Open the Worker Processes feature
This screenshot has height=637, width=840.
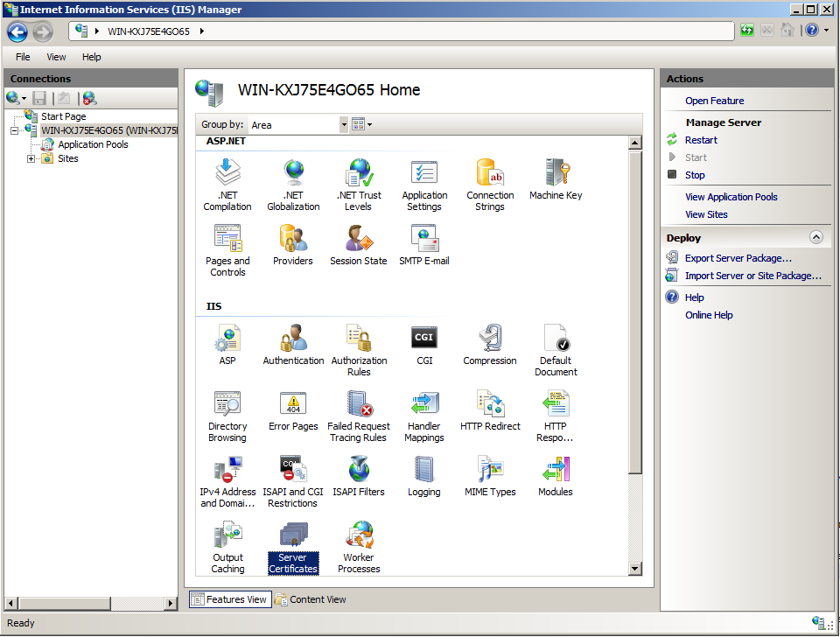pos(359,548)
